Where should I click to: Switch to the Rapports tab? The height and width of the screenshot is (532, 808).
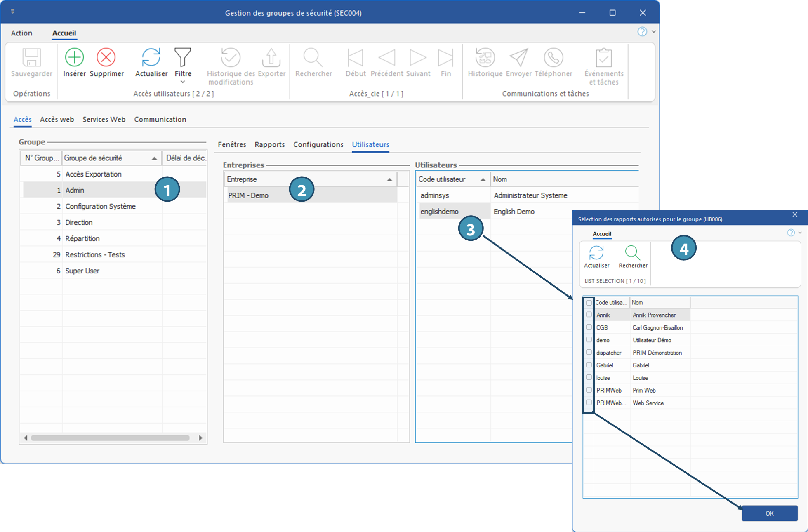click(269, 145)
